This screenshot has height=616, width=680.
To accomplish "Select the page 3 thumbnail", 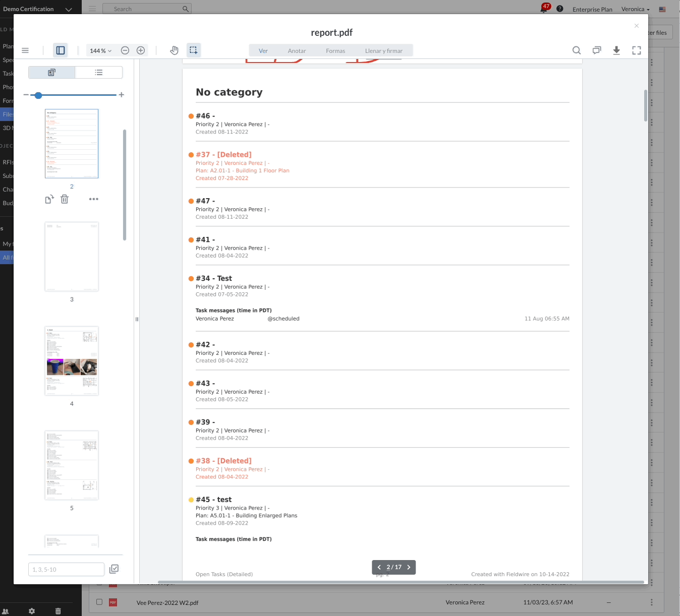I will [72, 257].
